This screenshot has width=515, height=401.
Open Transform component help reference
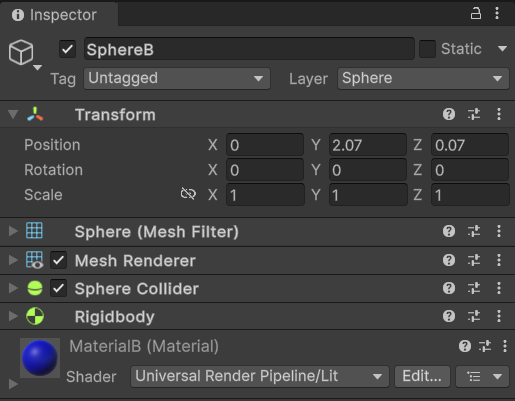[449, 114]
